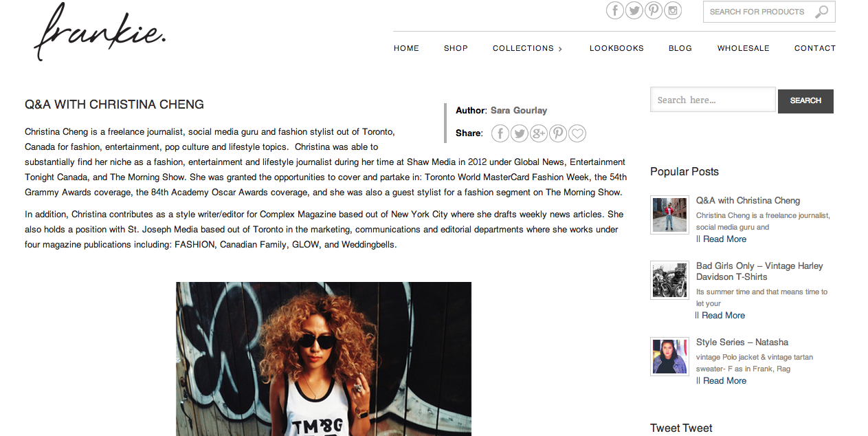Viewport: 868px width, 436px height.
Task: Expand the Collections menu
Action: 528,48
